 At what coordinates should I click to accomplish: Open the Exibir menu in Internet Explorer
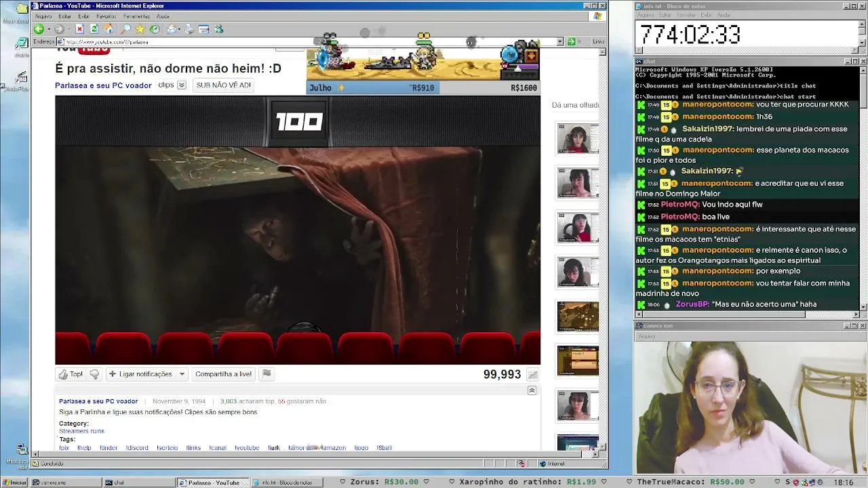[x=83, y=16]
